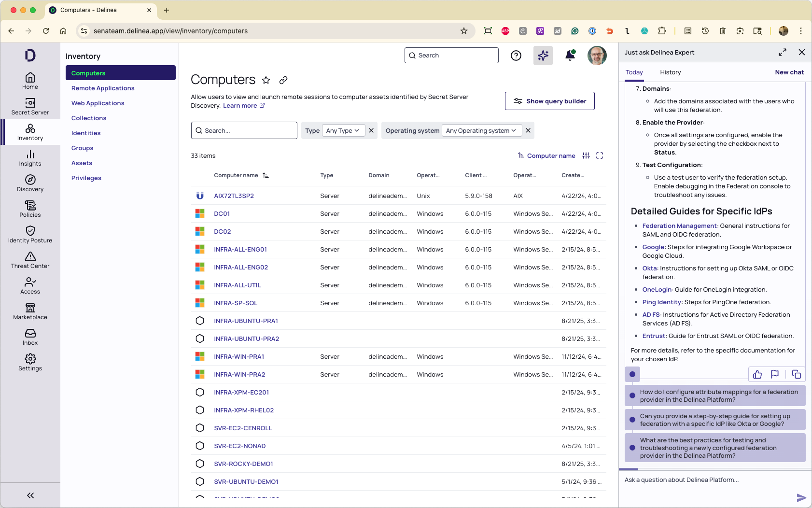The image size is (812, 508).
Task: Open the Any Operating system dropdown
Action: [x=481, y=130]
